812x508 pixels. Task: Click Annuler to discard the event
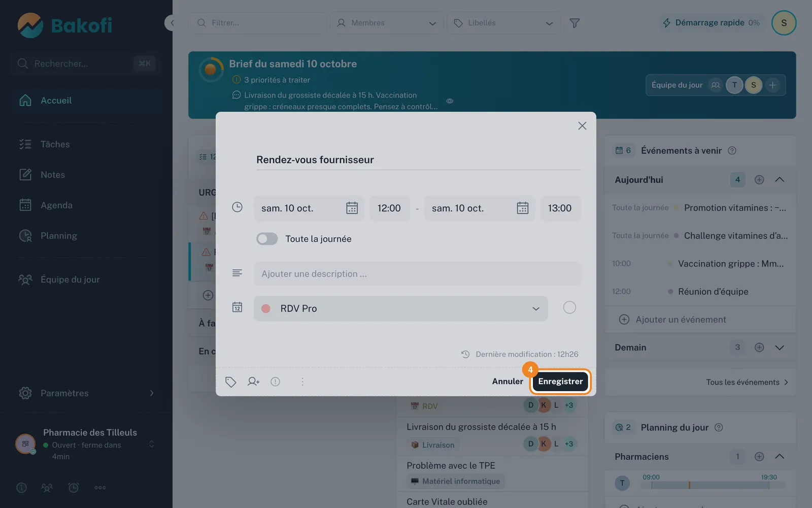click(507, 382)
